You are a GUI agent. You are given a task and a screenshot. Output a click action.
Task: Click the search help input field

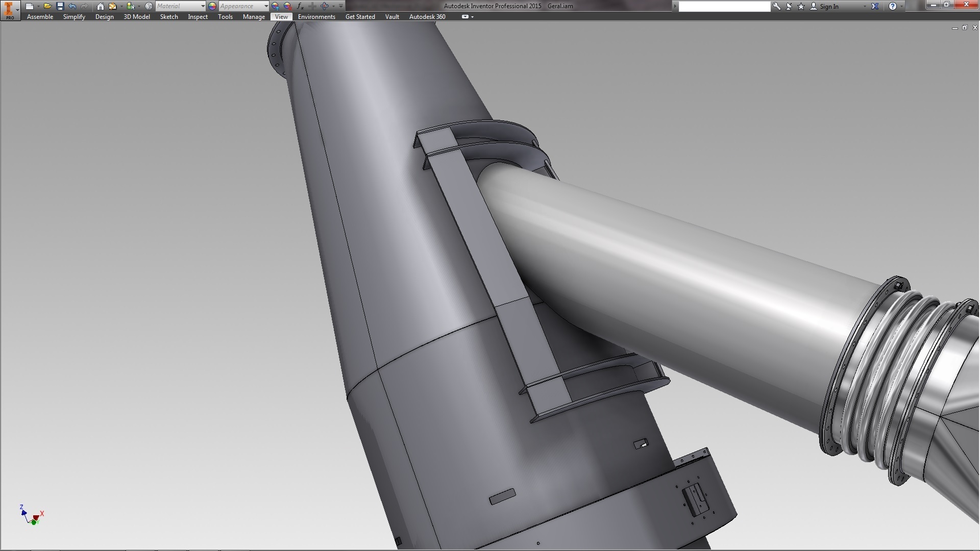[x=724, y=6]
